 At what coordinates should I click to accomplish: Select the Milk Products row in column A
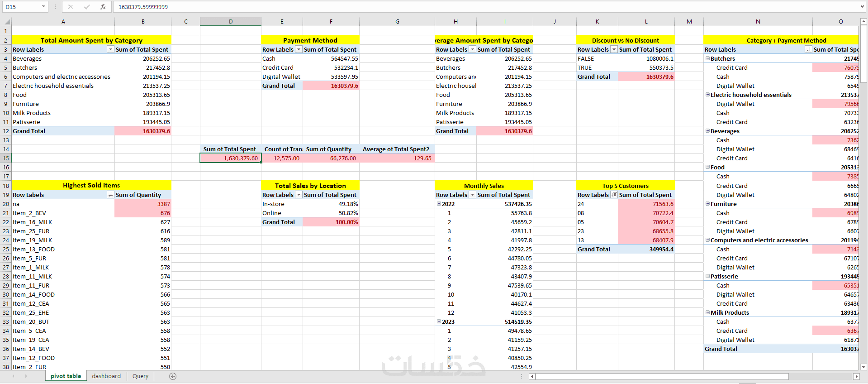[63, 113]
